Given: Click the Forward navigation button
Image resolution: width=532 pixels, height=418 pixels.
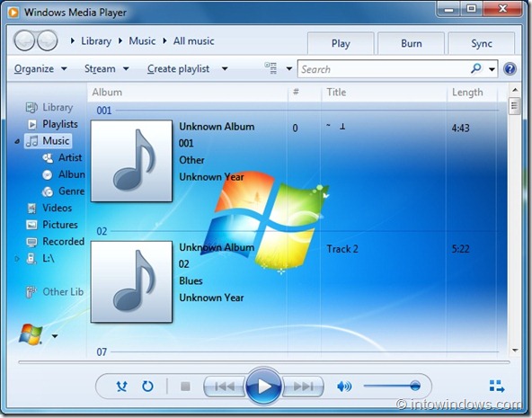Looking at the screenshot, I should (47, 40).
